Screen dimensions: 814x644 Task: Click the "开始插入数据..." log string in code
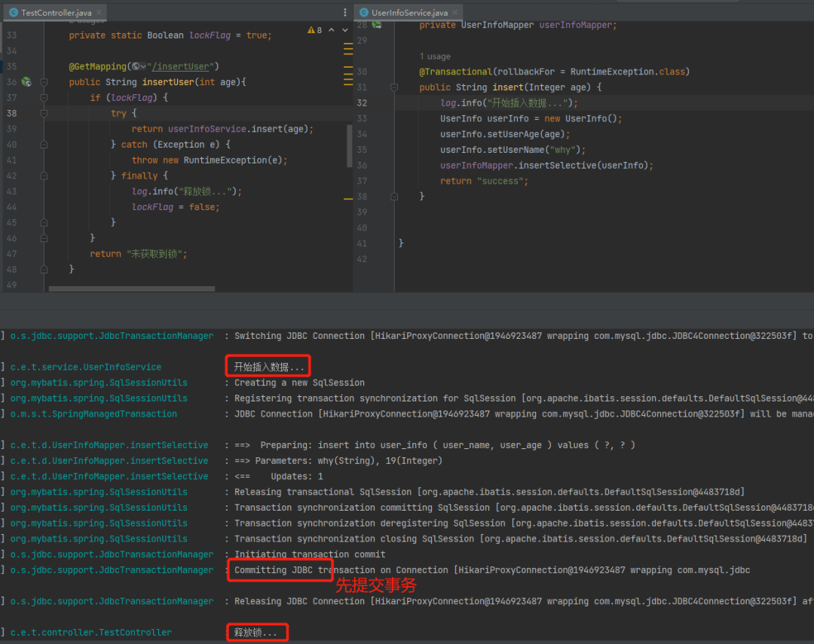click(528, 102)
